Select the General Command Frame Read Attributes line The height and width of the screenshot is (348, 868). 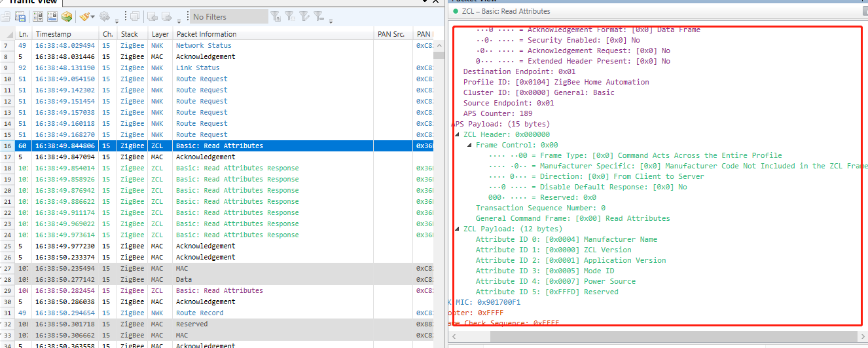[x=573, y=218]
